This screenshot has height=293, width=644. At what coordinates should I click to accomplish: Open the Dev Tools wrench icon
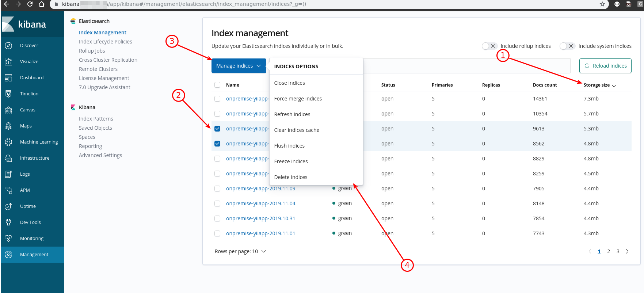pos(8,222)
